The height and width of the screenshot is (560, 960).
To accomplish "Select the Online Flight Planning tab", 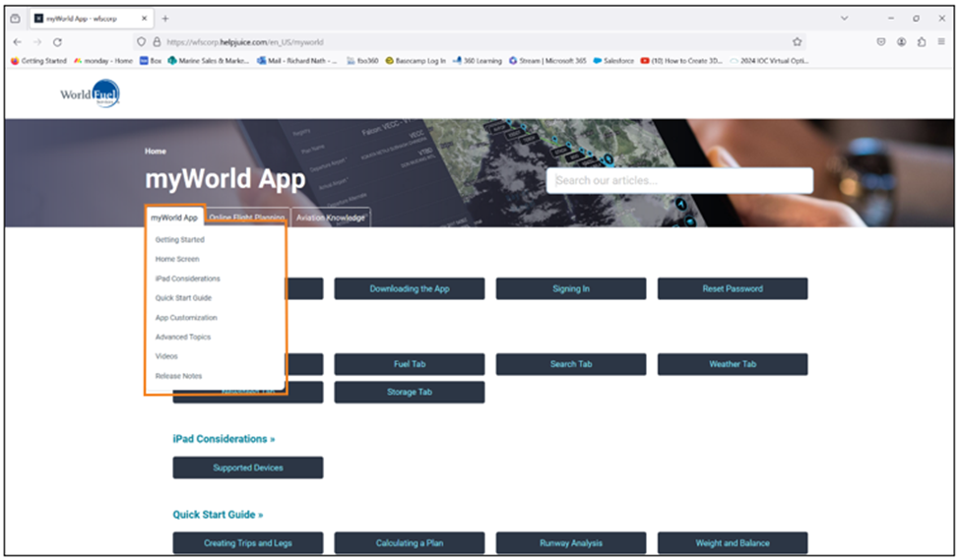I will [x=247, y=218].
